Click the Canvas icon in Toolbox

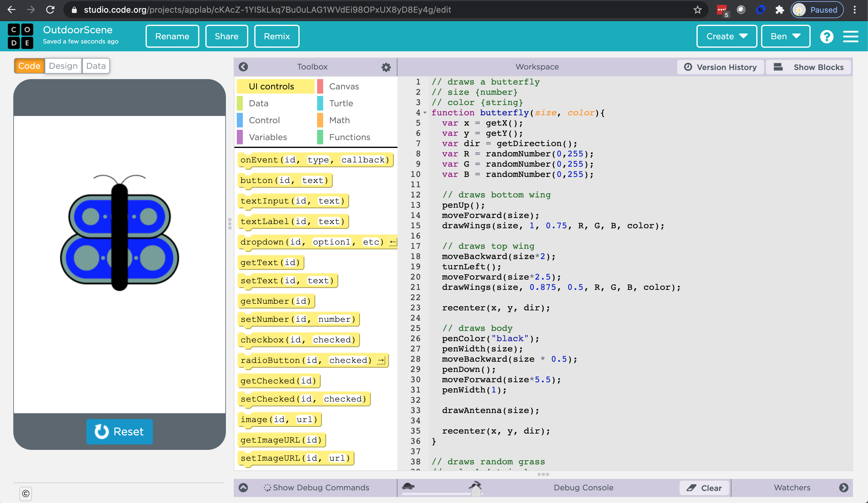point(344,86)
